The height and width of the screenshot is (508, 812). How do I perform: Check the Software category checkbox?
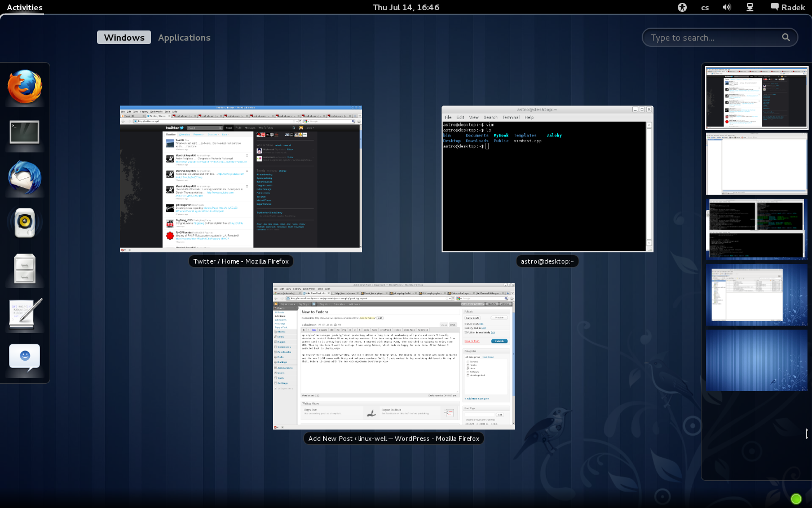pos(467,372)
